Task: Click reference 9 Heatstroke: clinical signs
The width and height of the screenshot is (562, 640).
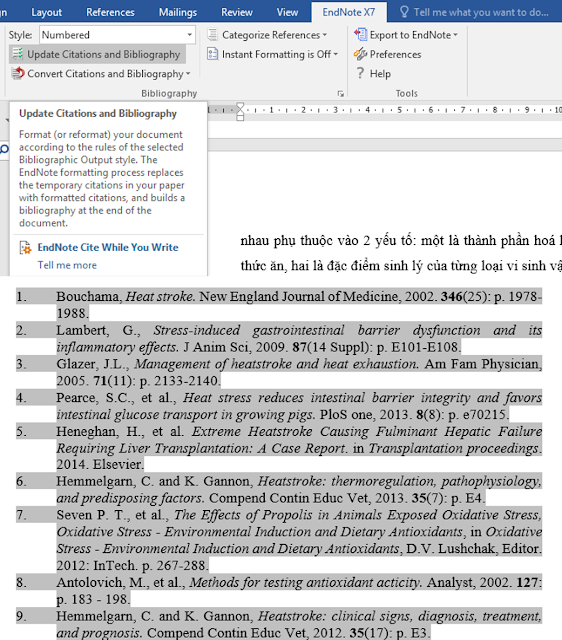Action: (279, 624)
